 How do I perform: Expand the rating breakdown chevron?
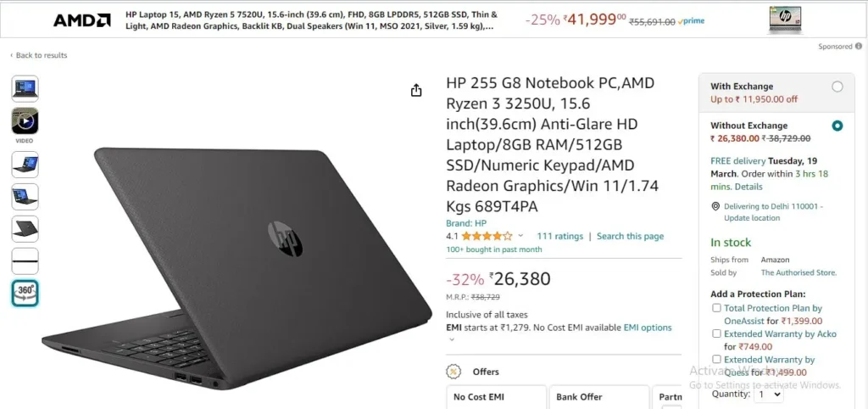(520, 236)
